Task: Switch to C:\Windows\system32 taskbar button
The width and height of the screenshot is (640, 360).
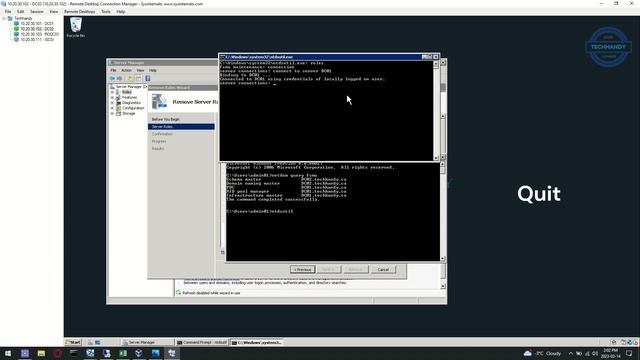Action: tap(257, 342)
